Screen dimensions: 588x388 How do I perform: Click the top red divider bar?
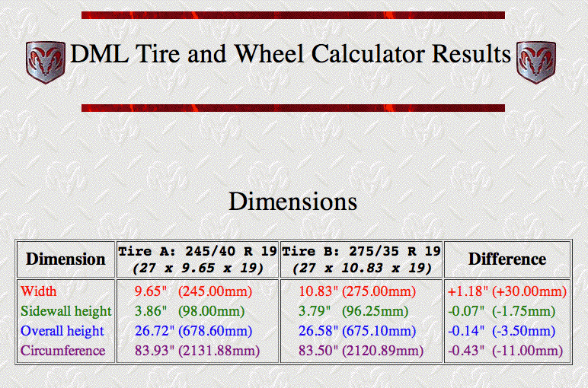[x=292, y=15]
